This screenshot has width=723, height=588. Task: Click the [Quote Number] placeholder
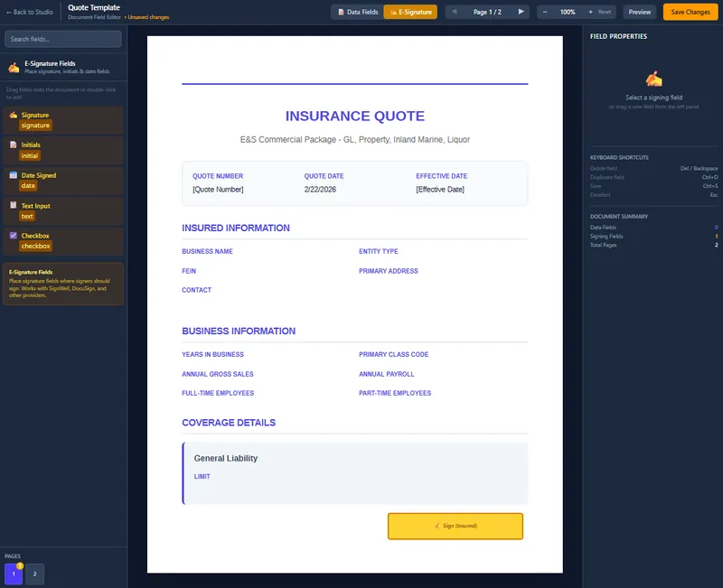(x=218, y=190)
